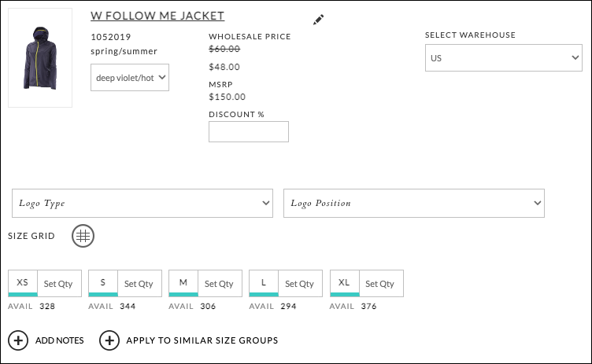This screenshot has height=364, width=592.
Task: Select the XS size label
Action: [x=23, y=282]
